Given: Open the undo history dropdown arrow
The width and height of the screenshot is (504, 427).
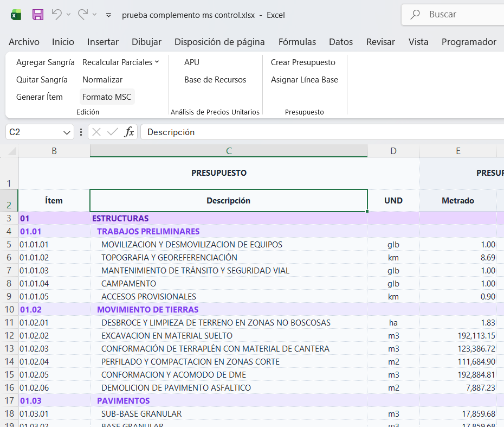Looking at the screenshot, I should 68,15.
